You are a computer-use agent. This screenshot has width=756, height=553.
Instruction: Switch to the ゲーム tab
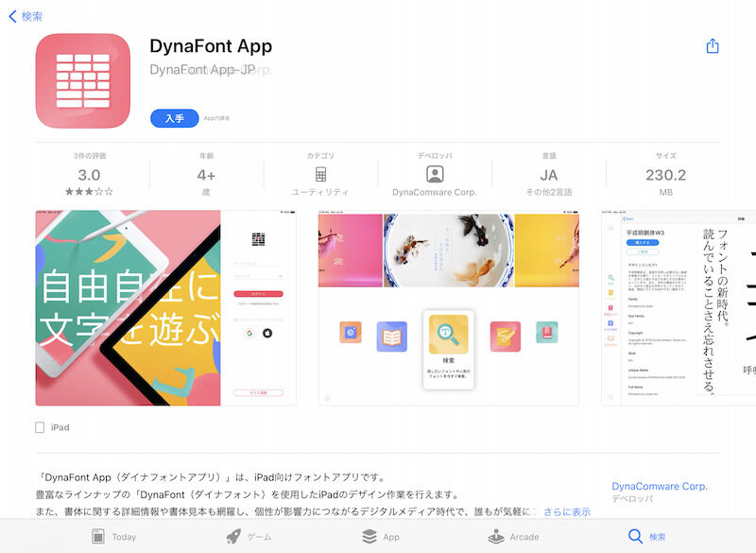pyautogui.click(x=249, y=536)
